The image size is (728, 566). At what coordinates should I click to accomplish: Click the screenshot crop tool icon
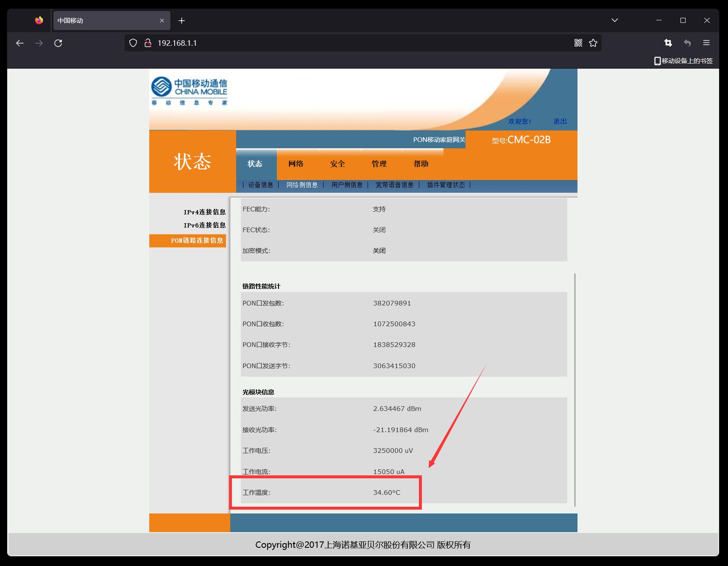668,43
